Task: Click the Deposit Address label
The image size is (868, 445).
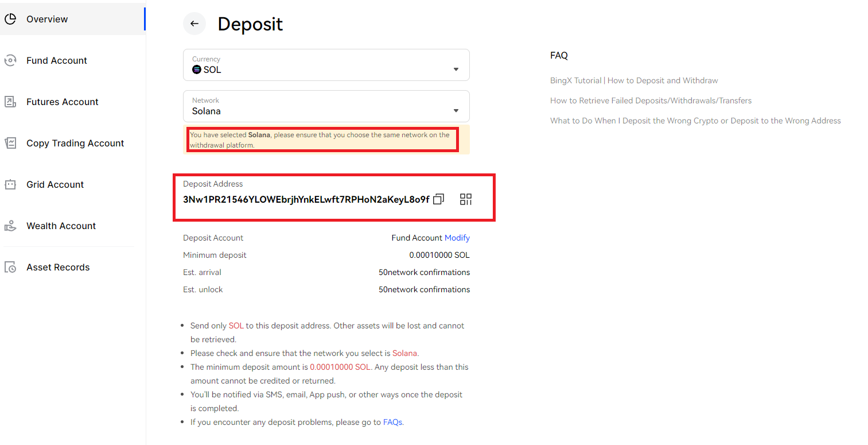Action: pyautogui.click(x=213, y=184)
